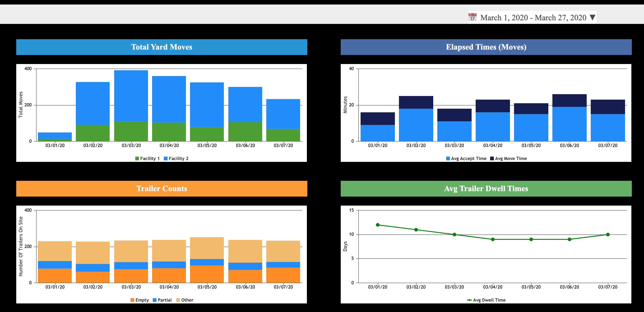Click Empty legend swatch in Trailer Counts
The width and height of the screenshot is (644, 312).
pyautogui.click(x=132, y=300)
